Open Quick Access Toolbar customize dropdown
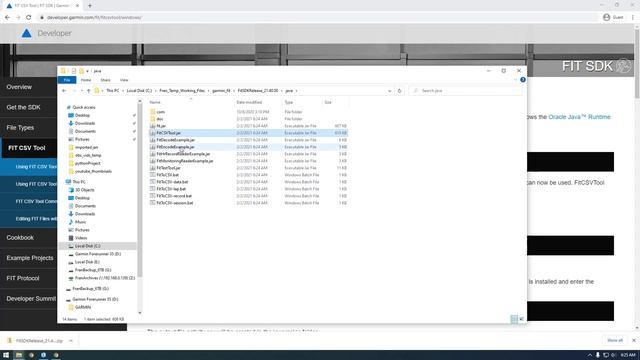This screenshot has width=640, height=360. point(87,71)
